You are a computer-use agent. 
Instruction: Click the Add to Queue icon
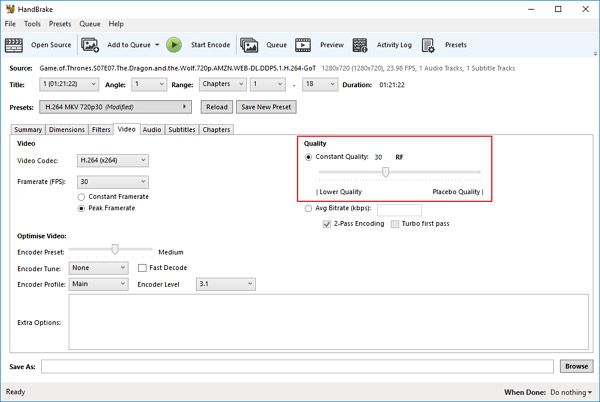tap(90, 45)
